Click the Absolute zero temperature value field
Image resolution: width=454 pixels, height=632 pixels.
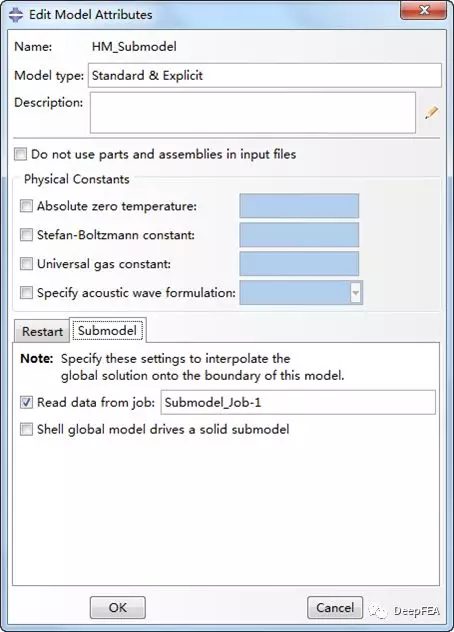click(299, 206)
